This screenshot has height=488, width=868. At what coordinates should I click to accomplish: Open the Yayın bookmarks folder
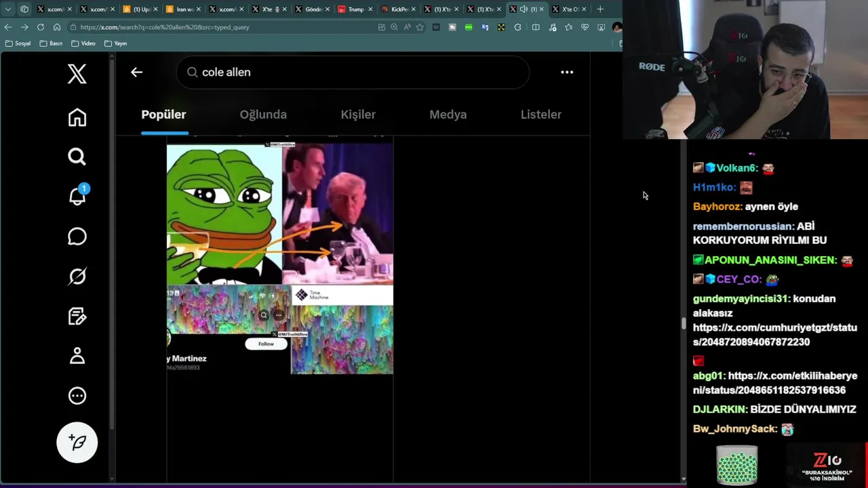pyautogui.click(x=116, y=43)
